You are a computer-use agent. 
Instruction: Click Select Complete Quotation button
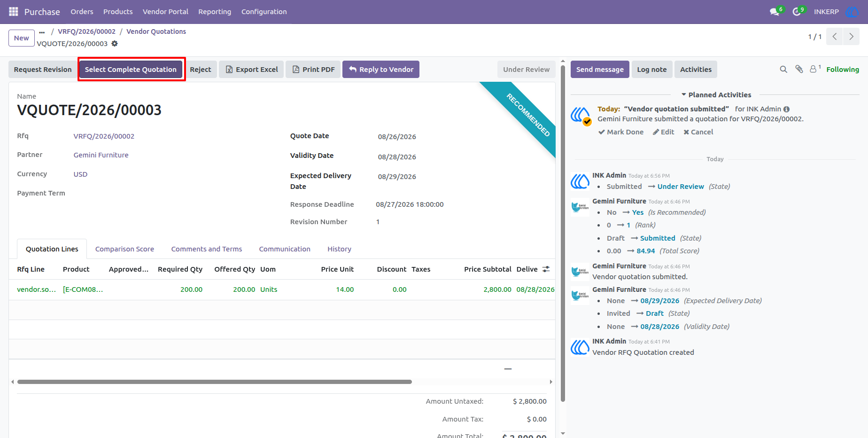[x=131, y=70]
